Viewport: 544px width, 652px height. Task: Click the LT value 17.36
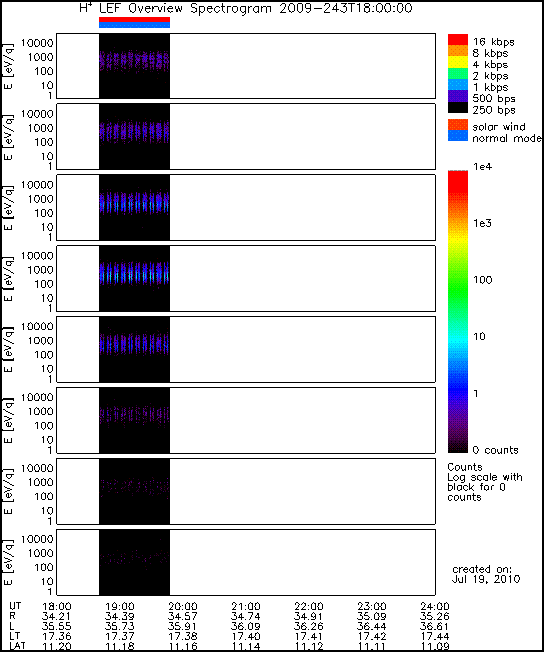point(57,636)
